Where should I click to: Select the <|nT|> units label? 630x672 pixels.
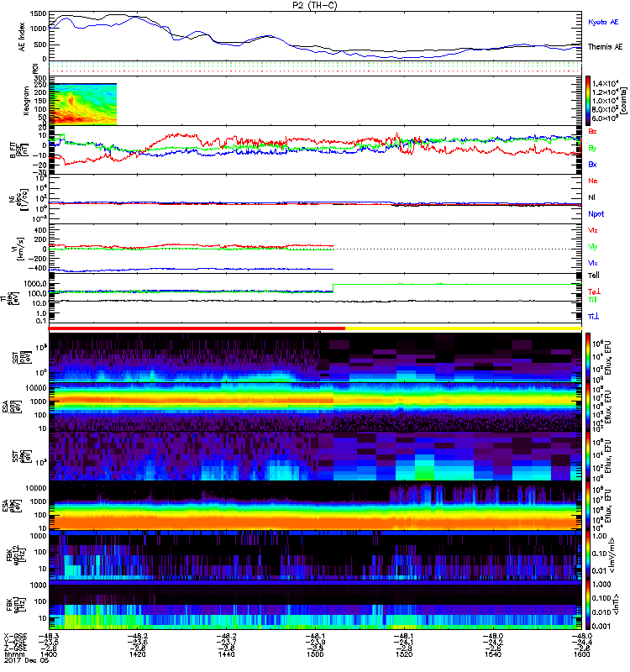tap(617, 605)
